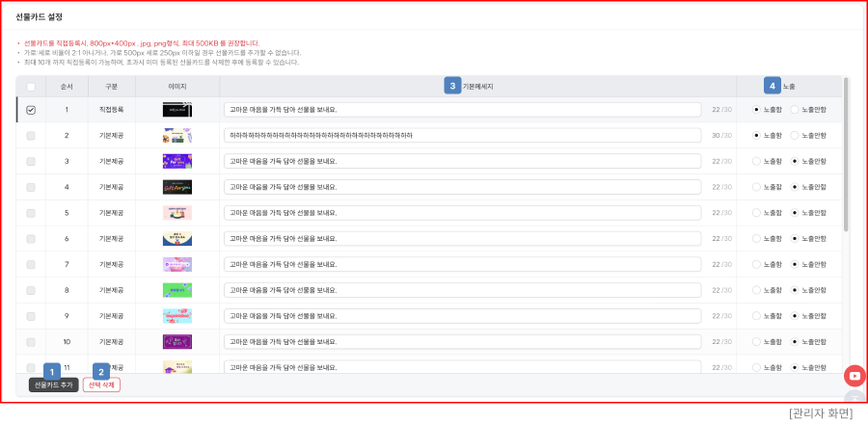Select 노출함 radio for row 3
868x424 pixels.
click(x=756, y=161)
